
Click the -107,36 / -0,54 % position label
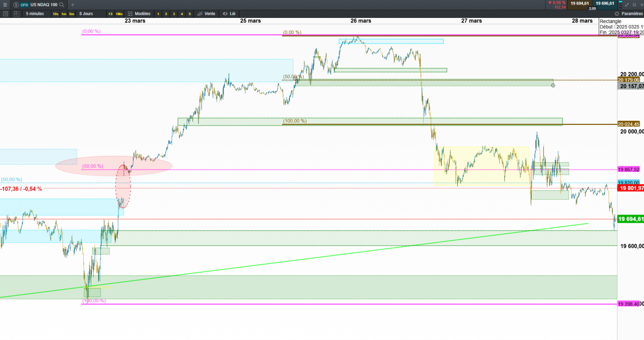(x=21, y=189)
